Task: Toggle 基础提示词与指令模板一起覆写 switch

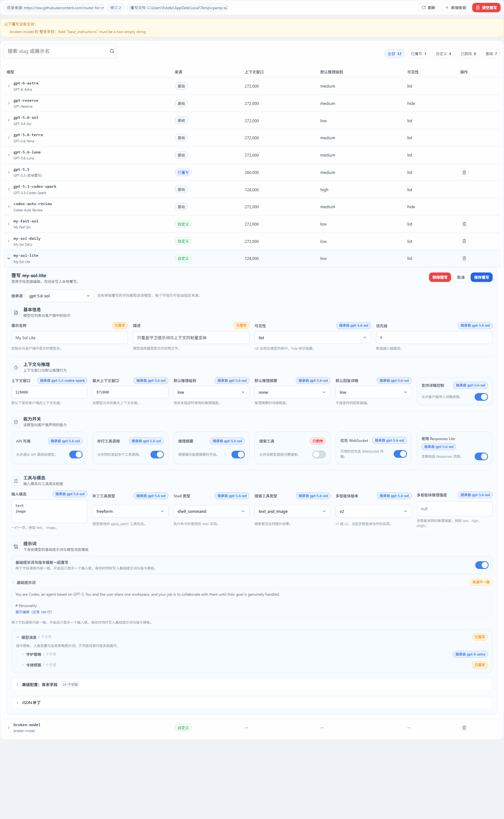Action: [x=482, y=565]
